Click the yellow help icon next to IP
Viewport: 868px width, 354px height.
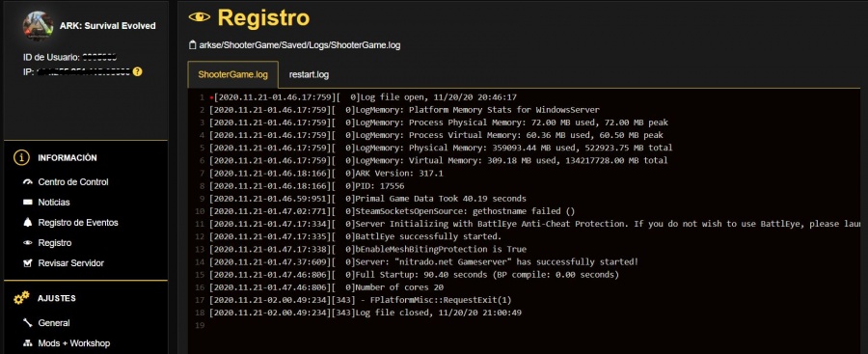pyautogui.click(x=137, y=71)
